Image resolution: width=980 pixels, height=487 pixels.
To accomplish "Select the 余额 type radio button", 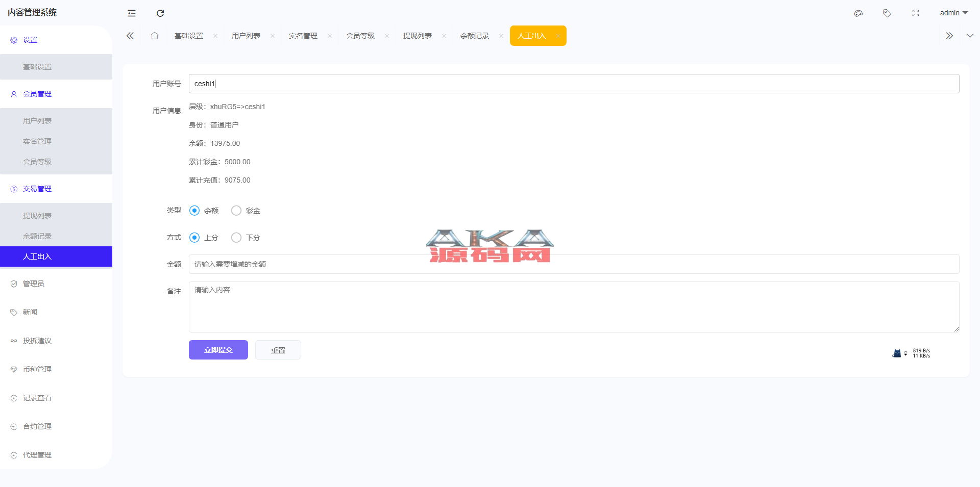I will point(194,211).
